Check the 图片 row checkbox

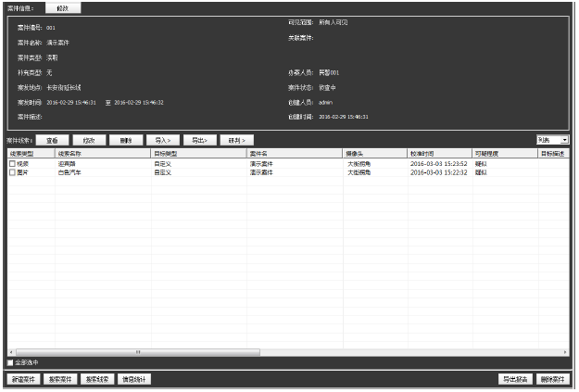click(x=13, y=172)
